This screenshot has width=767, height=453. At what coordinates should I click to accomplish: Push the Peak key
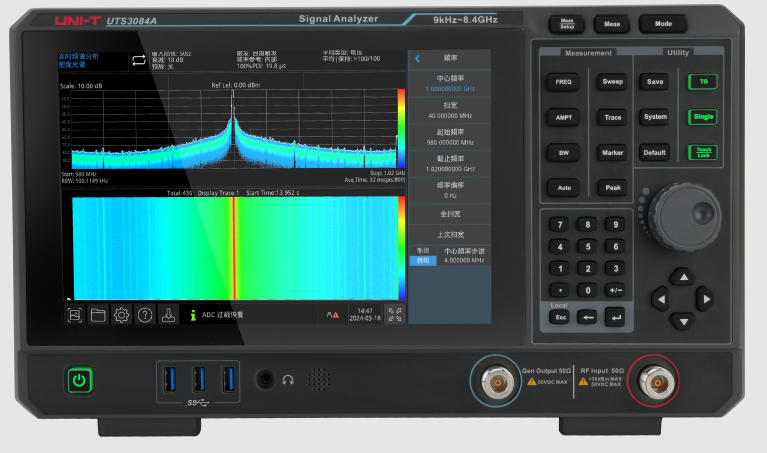(612, 187)
